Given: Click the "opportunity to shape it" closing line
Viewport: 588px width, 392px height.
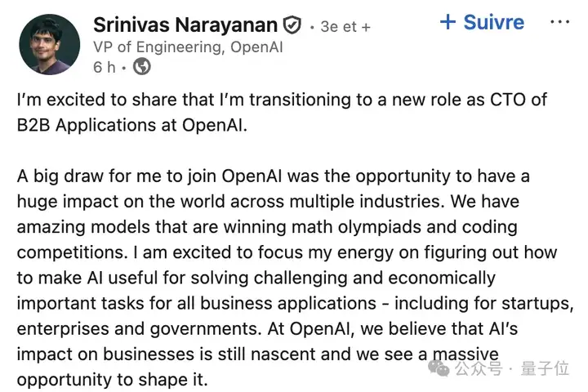Looking at the screenshot, I should [114, 381].
